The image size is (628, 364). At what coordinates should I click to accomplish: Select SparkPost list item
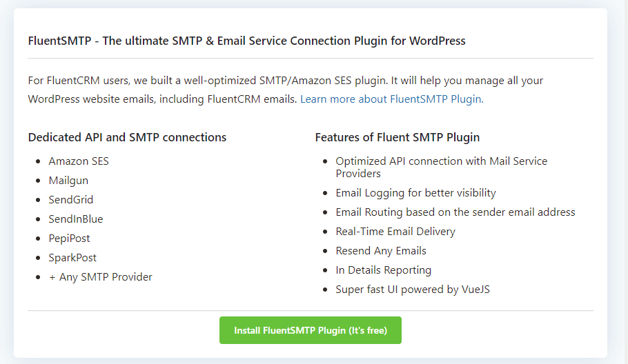point(72,258)
